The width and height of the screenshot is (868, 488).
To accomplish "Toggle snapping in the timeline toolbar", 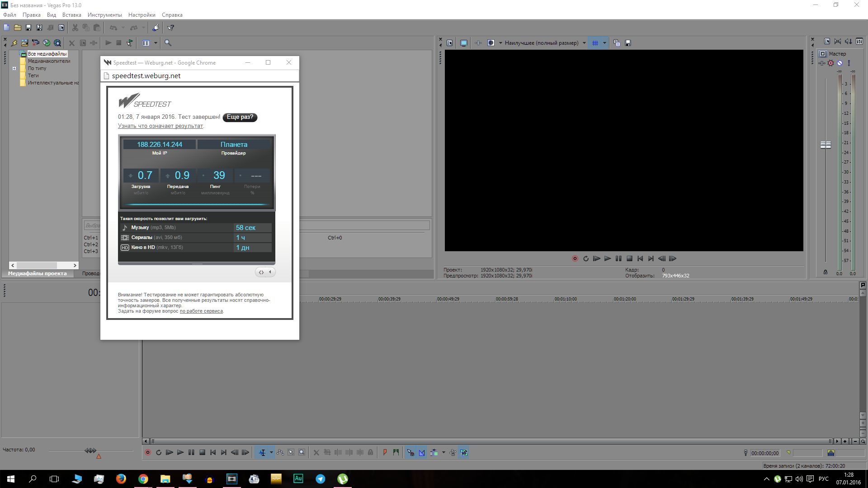I will (410, 452).
